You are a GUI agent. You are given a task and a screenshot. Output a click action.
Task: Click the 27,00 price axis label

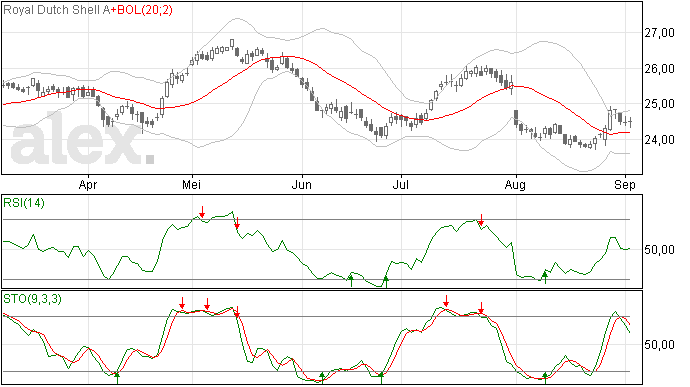[x=659, y=33]
